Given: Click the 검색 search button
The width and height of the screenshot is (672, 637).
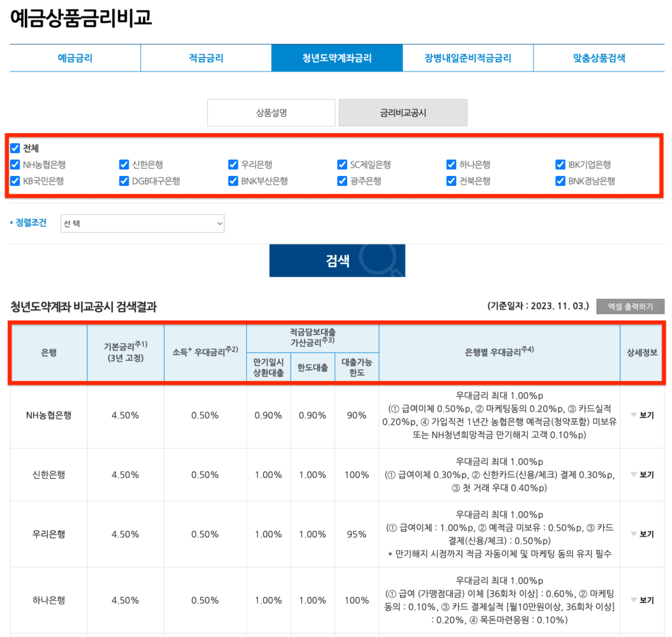Looking at the screenshot, I should point(337,260).
